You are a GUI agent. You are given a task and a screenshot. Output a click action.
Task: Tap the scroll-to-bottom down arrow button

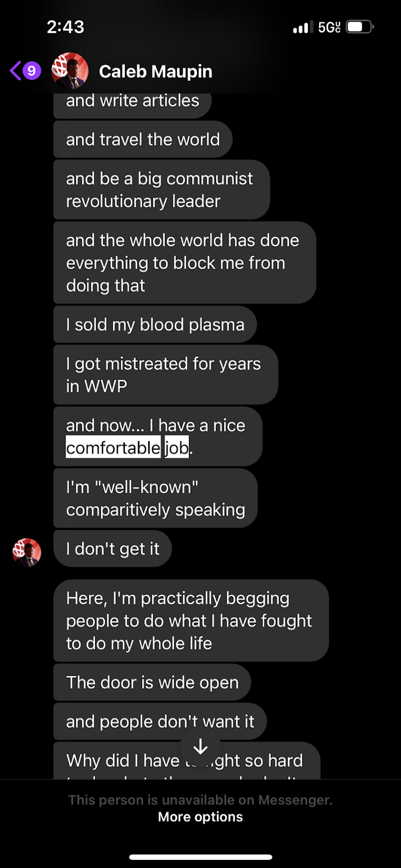coord(200,747)
